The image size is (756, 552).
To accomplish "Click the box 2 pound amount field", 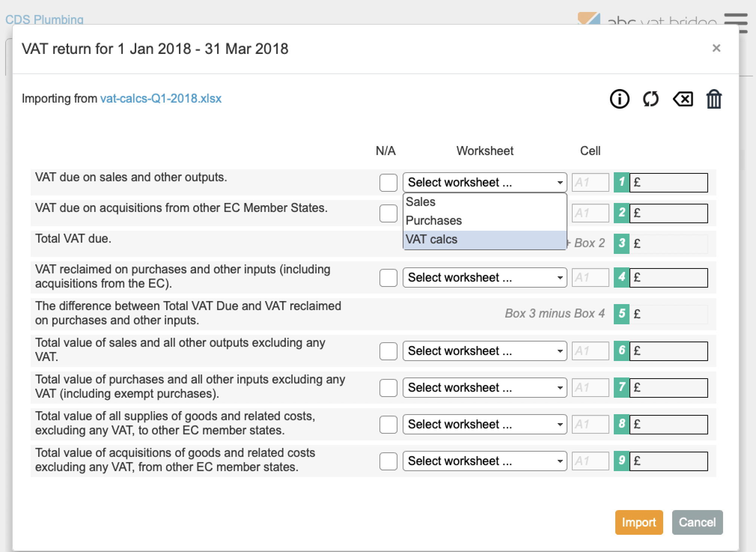I will [x=669, y=213].
